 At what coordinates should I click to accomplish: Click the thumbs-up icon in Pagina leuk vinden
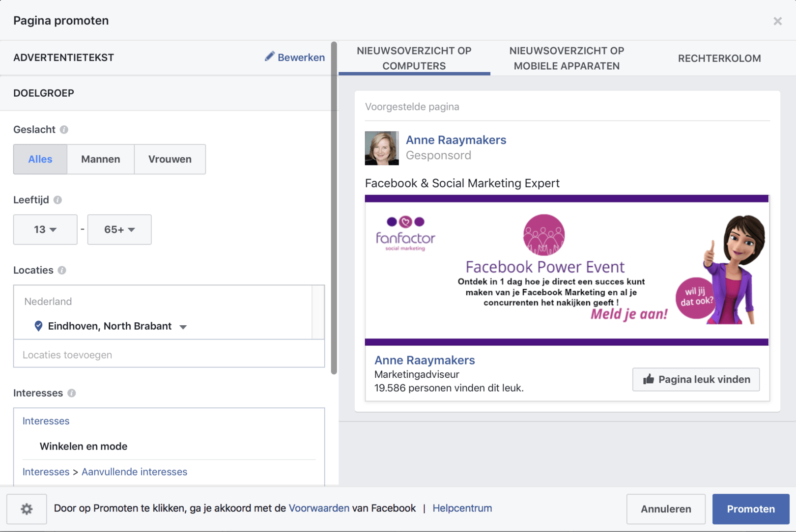649,379
